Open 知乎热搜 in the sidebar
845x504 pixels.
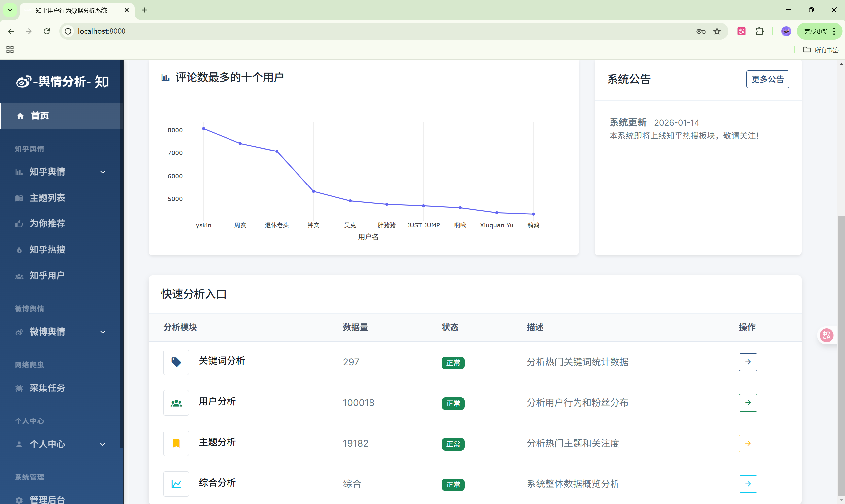pos(47,250)
